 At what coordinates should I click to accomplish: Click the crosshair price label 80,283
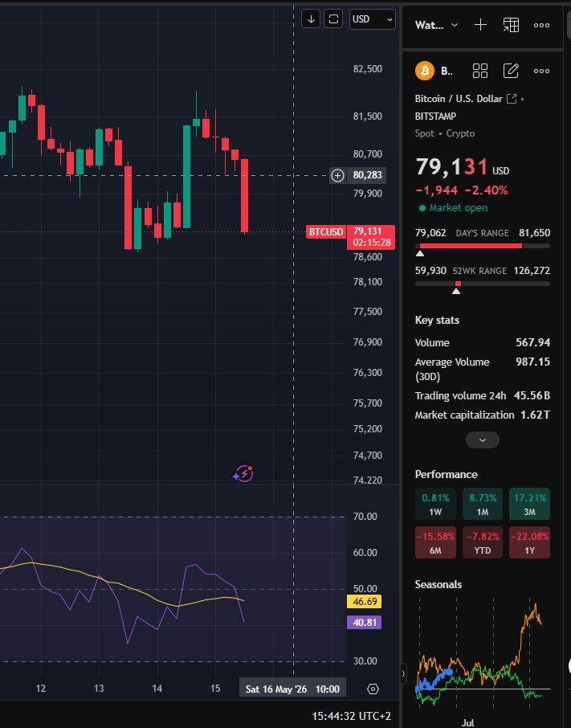coord(367,175)
